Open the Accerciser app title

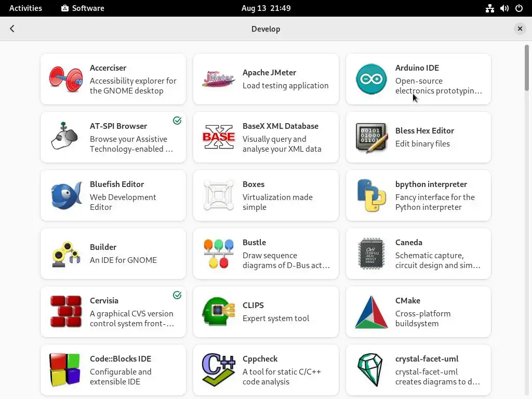[108, 68]
